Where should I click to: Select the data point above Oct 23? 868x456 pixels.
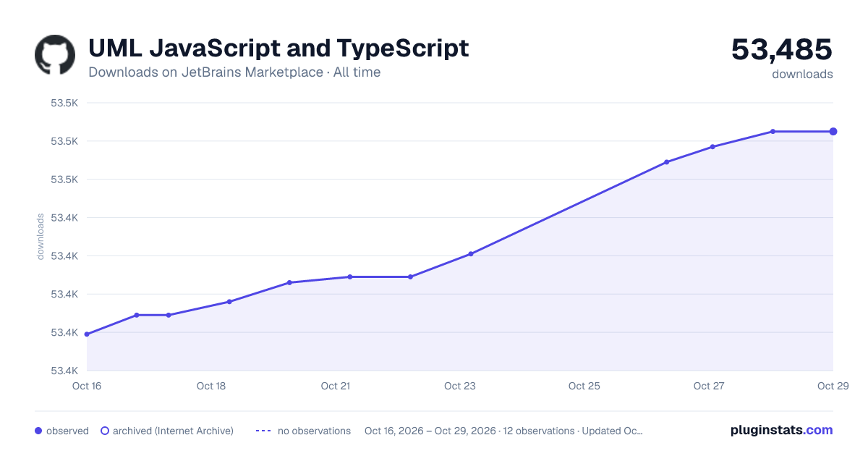click(x=471, y=254)
